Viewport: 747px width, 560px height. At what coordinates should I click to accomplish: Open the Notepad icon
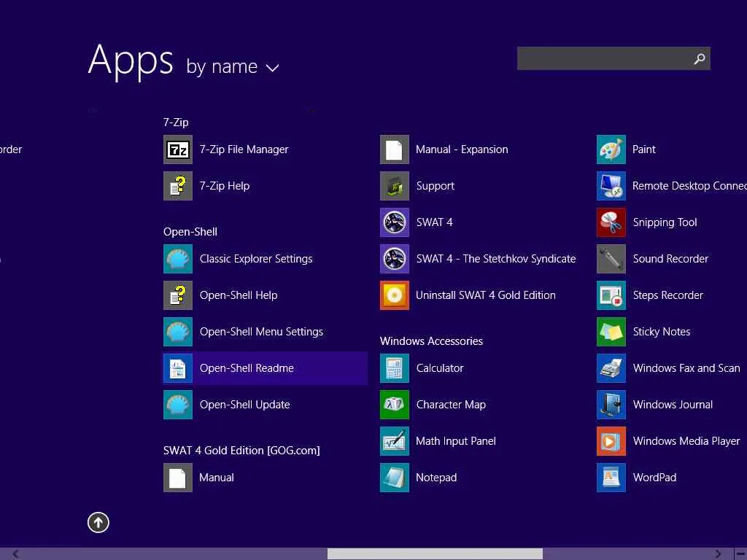pos(395,478)
